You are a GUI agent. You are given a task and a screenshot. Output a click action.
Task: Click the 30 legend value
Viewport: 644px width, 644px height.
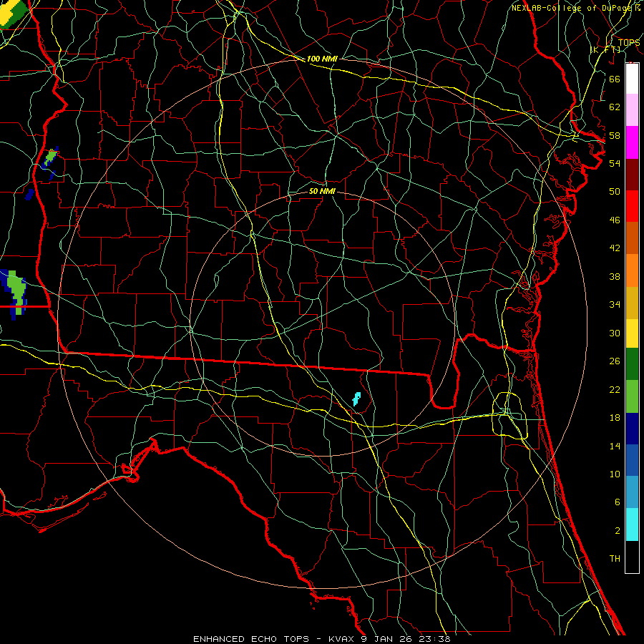pos(615,333)
